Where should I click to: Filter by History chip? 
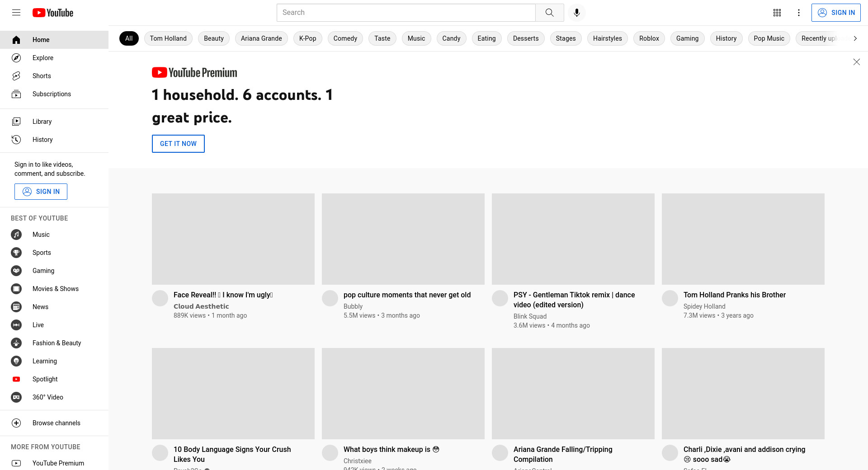click(726, 38)
